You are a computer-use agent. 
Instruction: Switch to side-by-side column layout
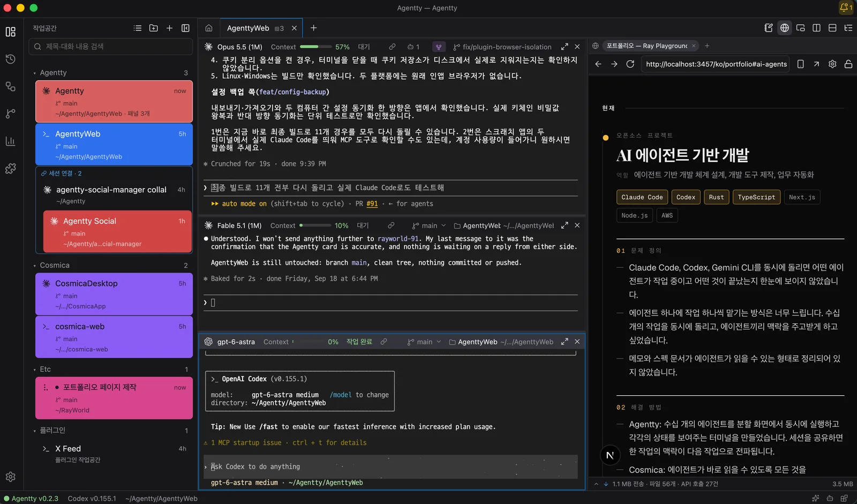click(x=816, y=28)
